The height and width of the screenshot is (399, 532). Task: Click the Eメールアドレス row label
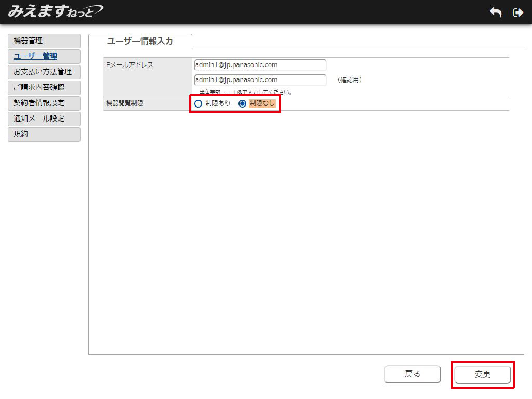tap(129, 65)
